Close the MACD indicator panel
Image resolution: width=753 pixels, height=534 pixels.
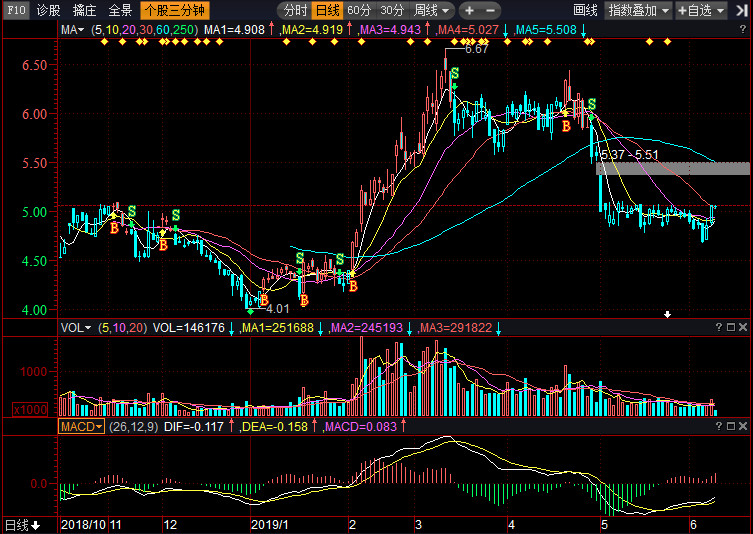pos(743,426)
